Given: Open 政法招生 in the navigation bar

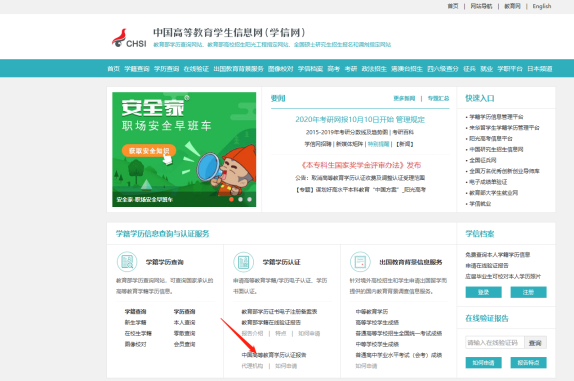Looking at the screenshot, I should pyautogui.click(x=374, y=68).
